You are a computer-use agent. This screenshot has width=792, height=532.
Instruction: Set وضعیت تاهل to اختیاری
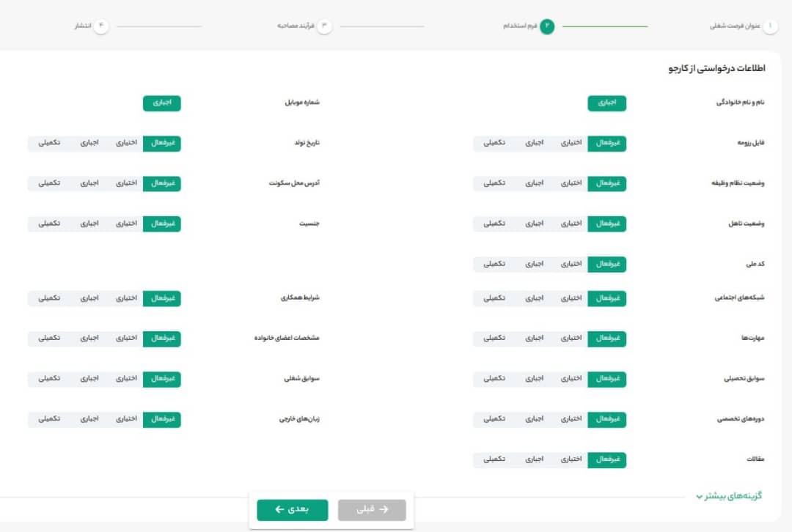(x=571, y=223)
